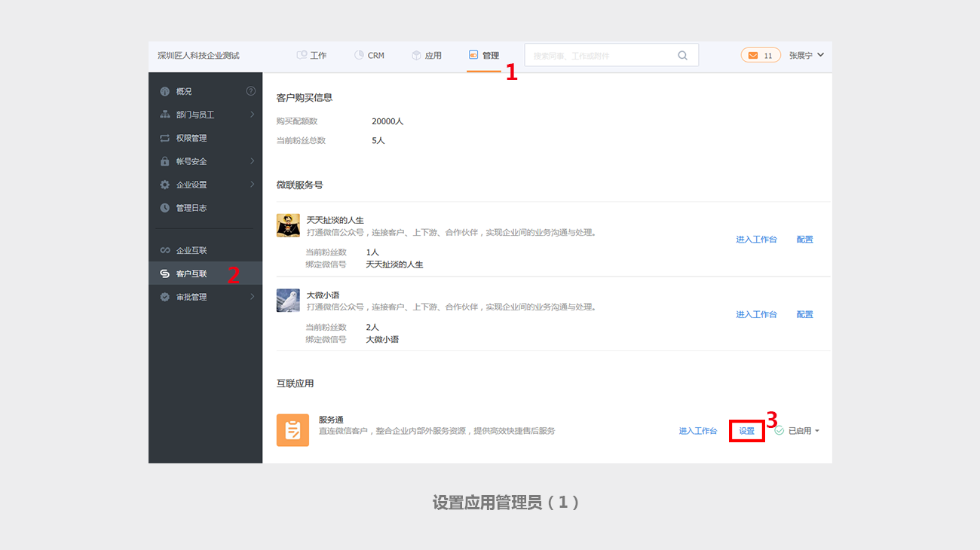Click the 帐号安全 lock icon
This screenshot has width=980, height=550.
pyautogui.click(x=165, y=161)
